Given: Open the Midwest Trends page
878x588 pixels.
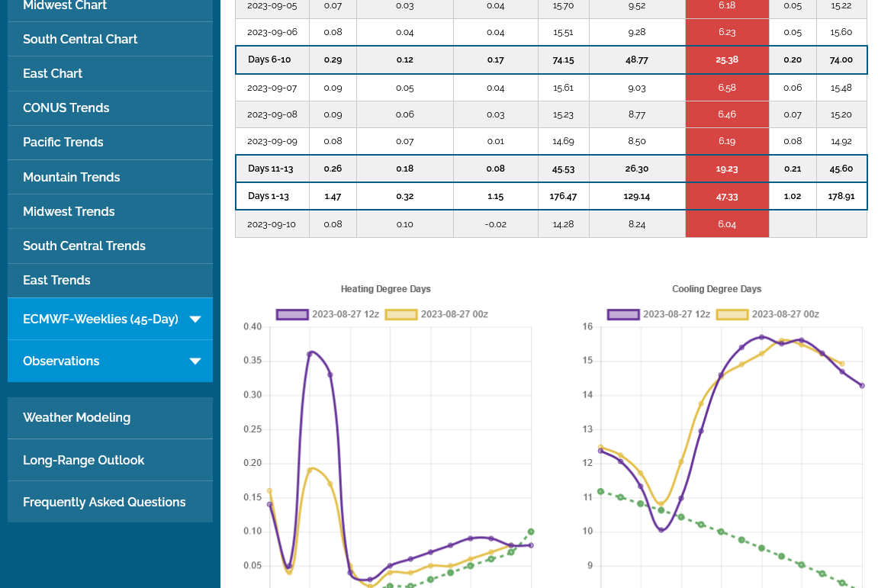Looking at the screenshot, I should [x=69, y=211].
